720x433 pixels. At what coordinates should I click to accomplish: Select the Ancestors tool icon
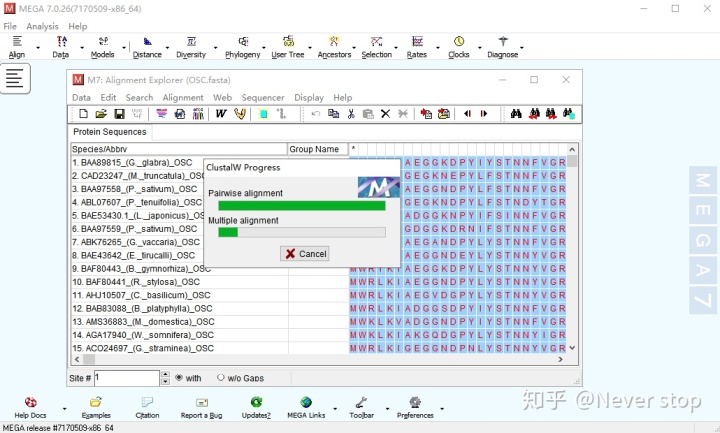point(334,47)
